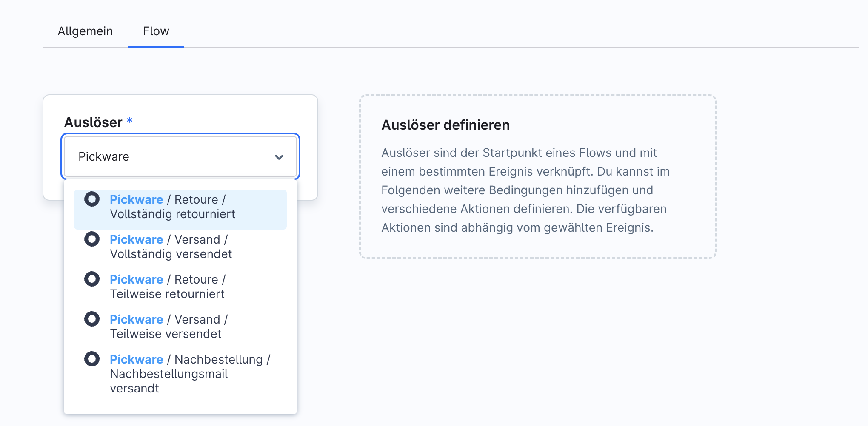Click the blue Pickware label in first option

[136, 199]
